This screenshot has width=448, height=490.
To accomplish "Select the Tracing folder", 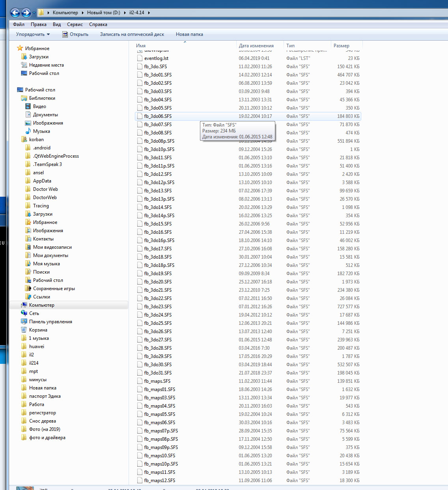I will [x=41, y=206].
